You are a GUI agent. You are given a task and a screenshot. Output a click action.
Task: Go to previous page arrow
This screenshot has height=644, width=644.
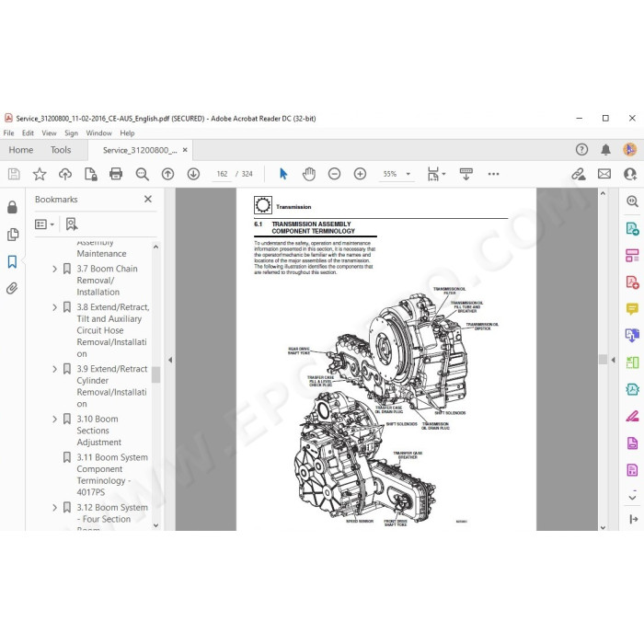click(x=167, y=174)
